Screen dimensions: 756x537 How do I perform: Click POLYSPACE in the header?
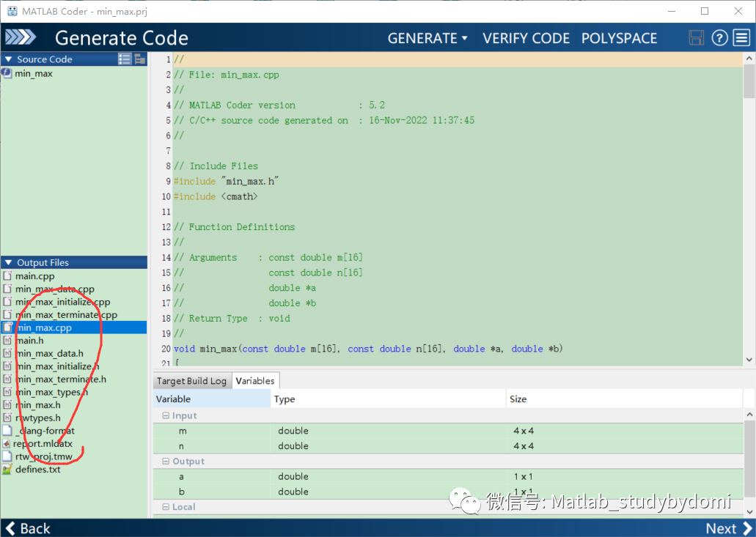[x=619, y=38]
